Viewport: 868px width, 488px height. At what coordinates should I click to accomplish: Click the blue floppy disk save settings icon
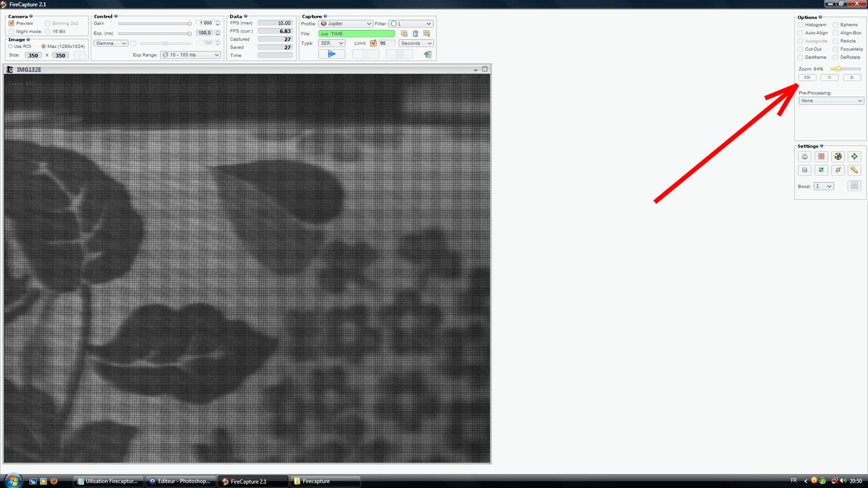(x=805, y=170)
